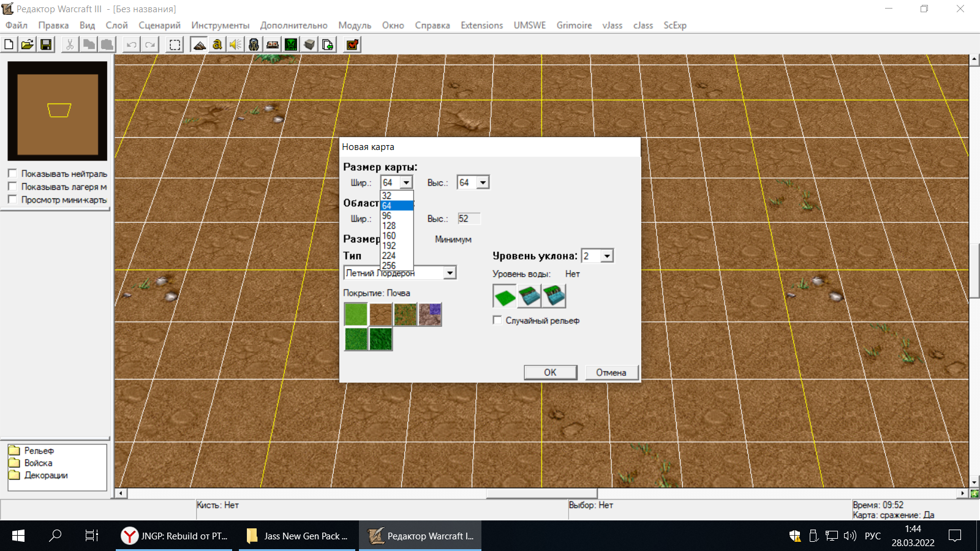Confirm the new map with OK
Image resolution: width=980 pixels, height=551 pixels.
[x=551, y=372]
